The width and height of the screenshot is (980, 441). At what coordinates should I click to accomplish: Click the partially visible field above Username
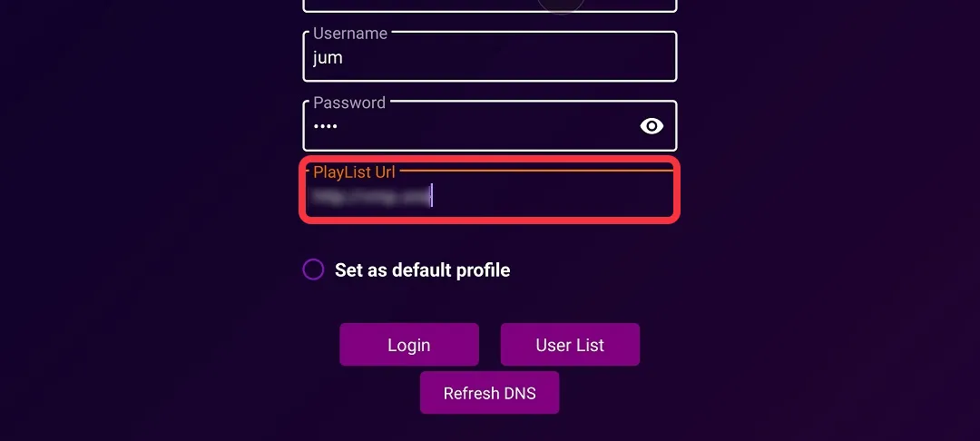pos(489,6)
